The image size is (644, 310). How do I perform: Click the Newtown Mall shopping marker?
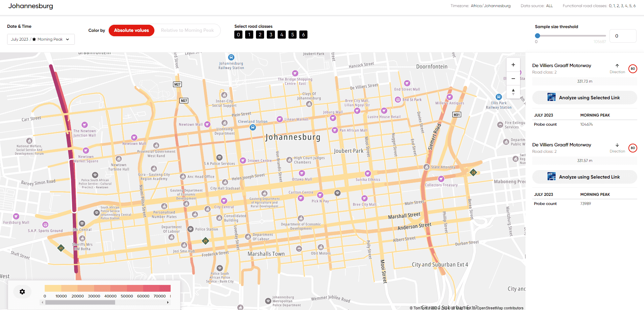[x=207, y=124]
